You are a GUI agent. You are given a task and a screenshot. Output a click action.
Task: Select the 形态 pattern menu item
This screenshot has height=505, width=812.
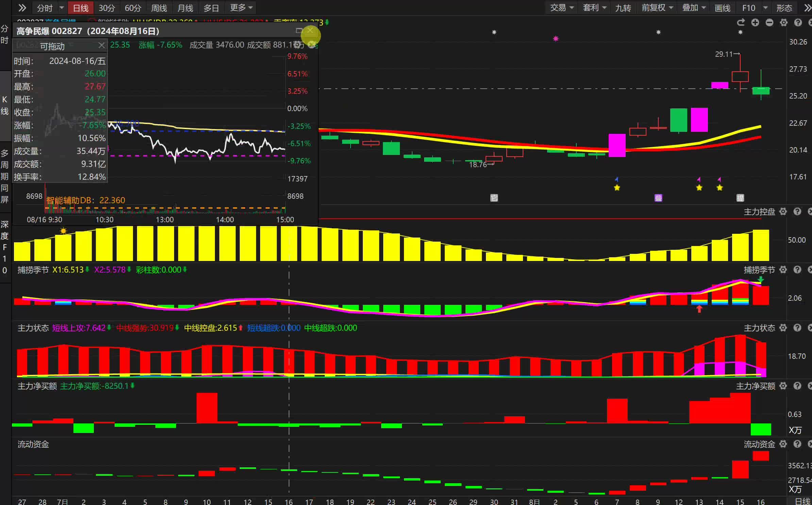784,8
